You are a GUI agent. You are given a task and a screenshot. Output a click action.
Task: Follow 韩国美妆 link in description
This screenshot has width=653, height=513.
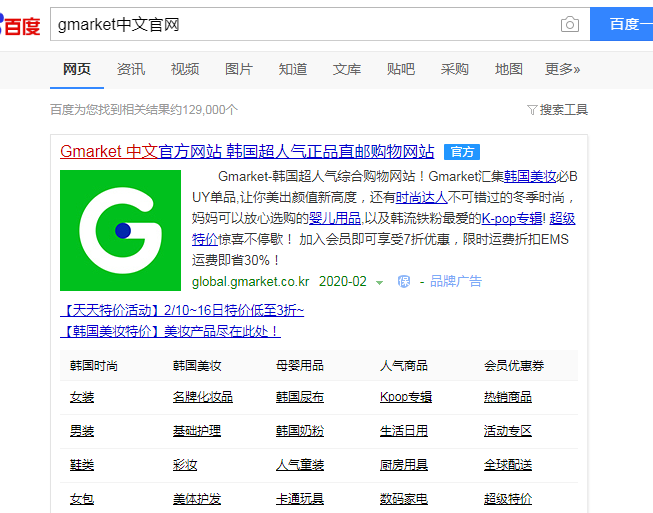click(x=530, y=177)
